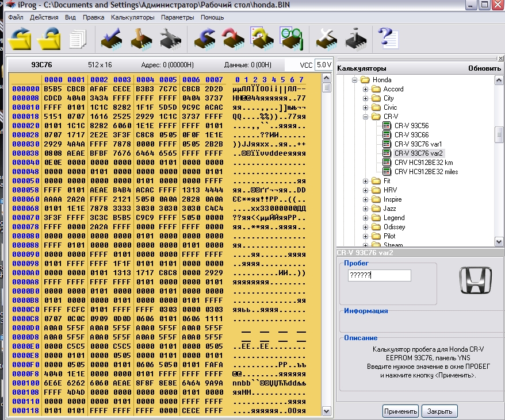Select CRV HC912BE32 miles calculator
This screenshot has height=420, width=505.
click(426, 172)
